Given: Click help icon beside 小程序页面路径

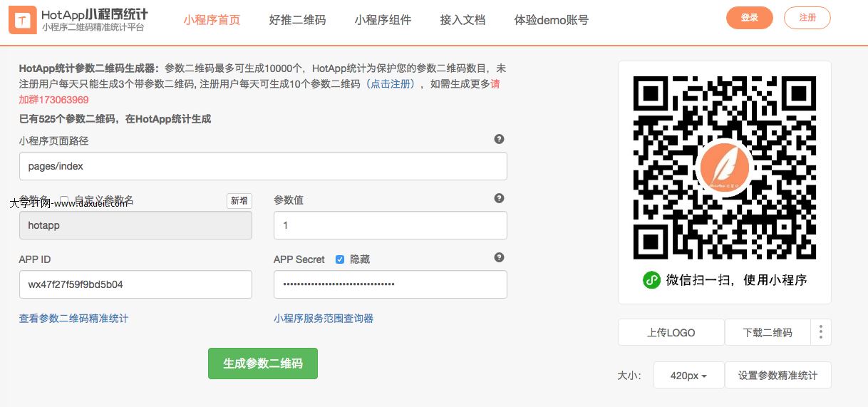Looking at the screenshot, I should (499, 139).
